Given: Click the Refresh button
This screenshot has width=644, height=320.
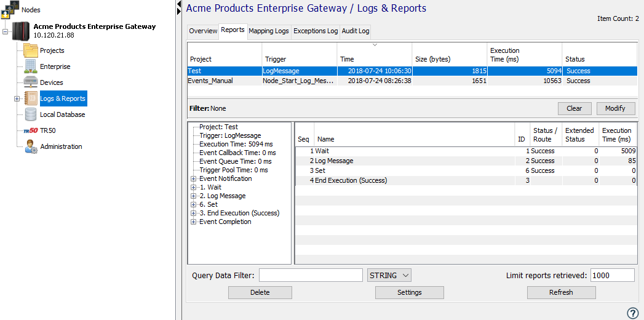Looking at the screenshot, I should (x=561, y=292).
